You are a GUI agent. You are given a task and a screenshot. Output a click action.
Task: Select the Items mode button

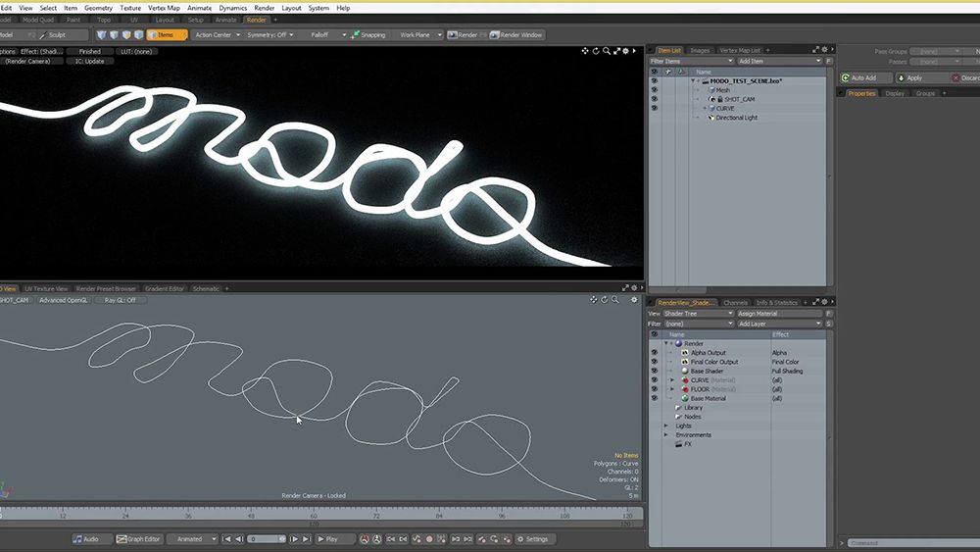click(167, 35)
